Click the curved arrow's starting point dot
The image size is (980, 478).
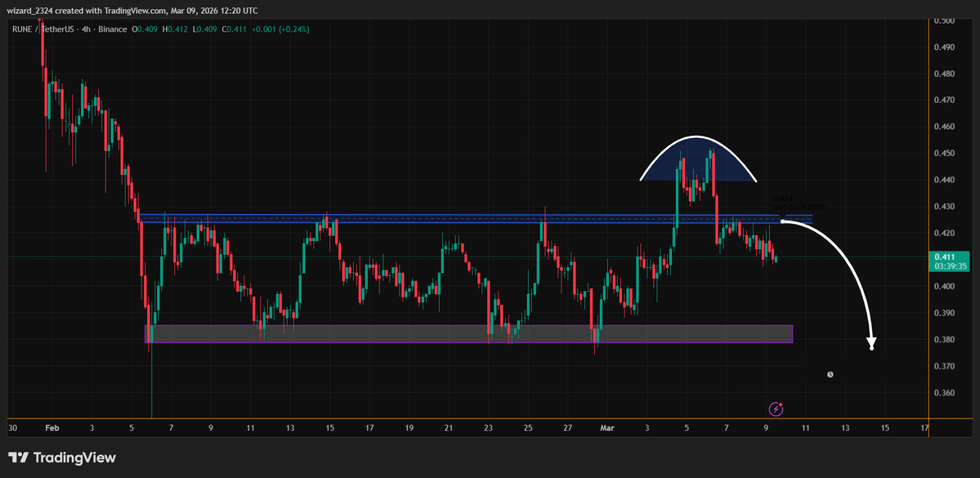pyautogui.click(x=783, y=221)
